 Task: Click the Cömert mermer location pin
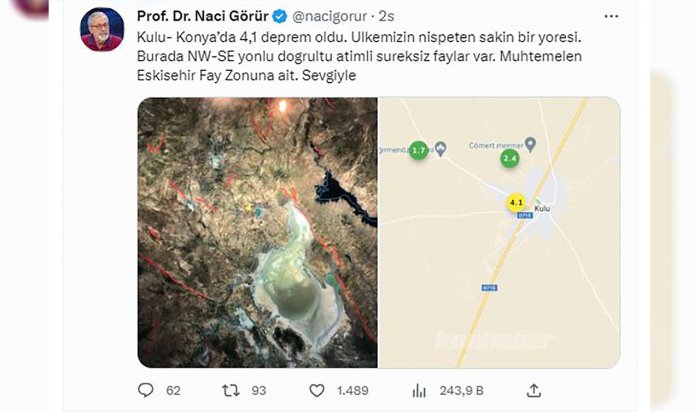(530, 145)
